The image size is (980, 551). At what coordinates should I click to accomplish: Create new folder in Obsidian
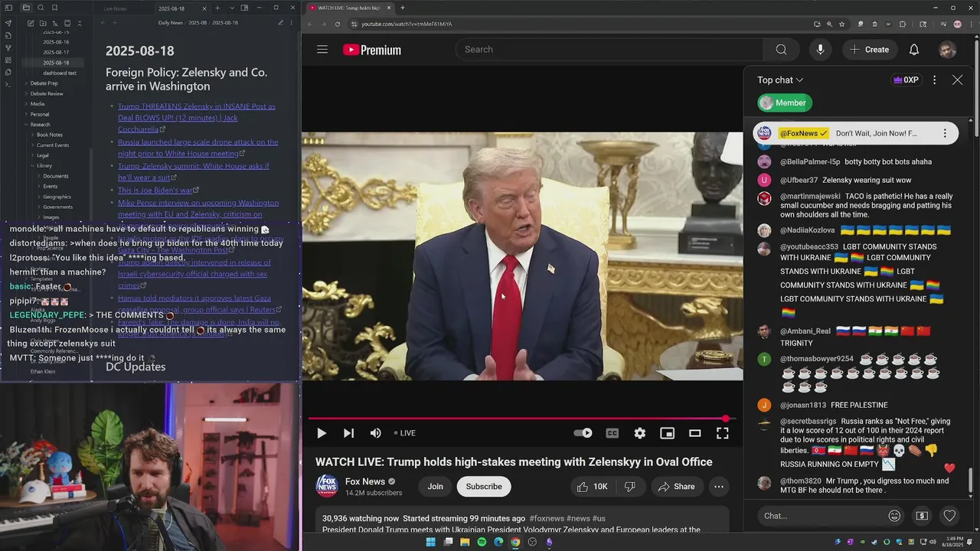[x=43, y=23]
